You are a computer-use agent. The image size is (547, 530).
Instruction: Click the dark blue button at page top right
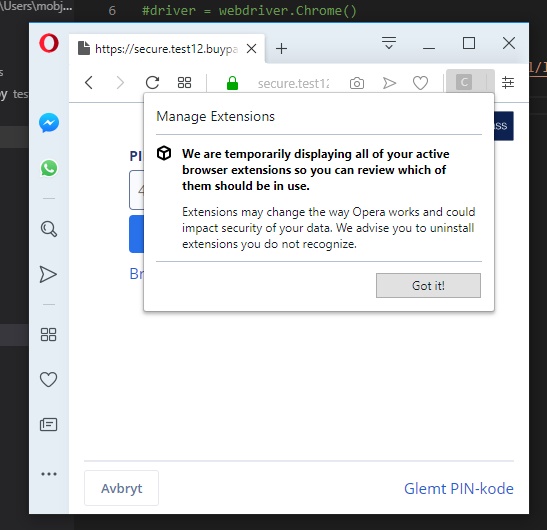[x=504, y=126]
